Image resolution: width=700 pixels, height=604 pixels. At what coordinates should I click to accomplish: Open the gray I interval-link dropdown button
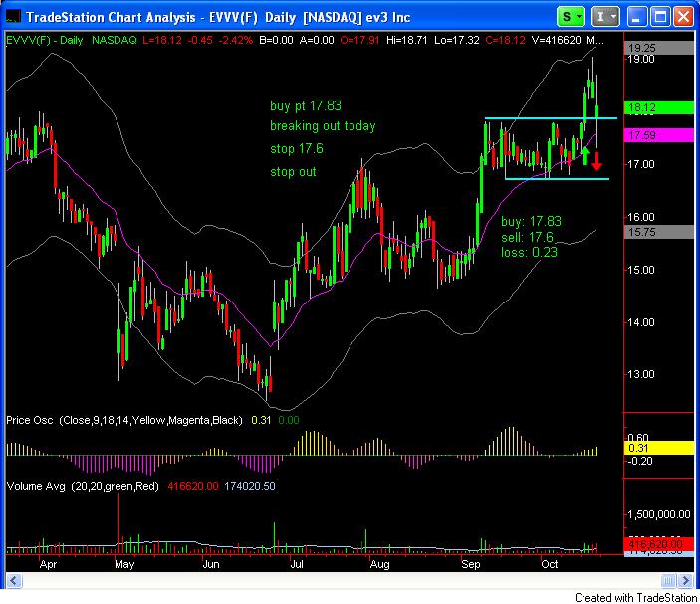click(605, 17)
